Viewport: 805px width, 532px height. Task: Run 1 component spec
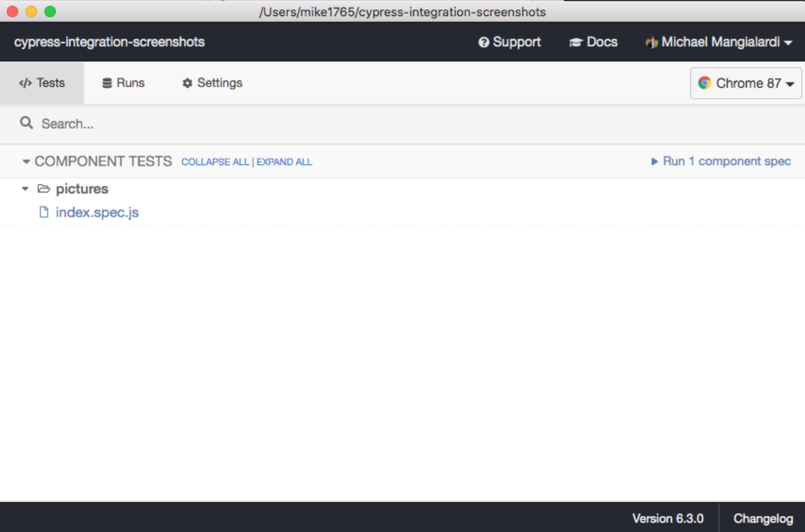[x=721, y=162]
